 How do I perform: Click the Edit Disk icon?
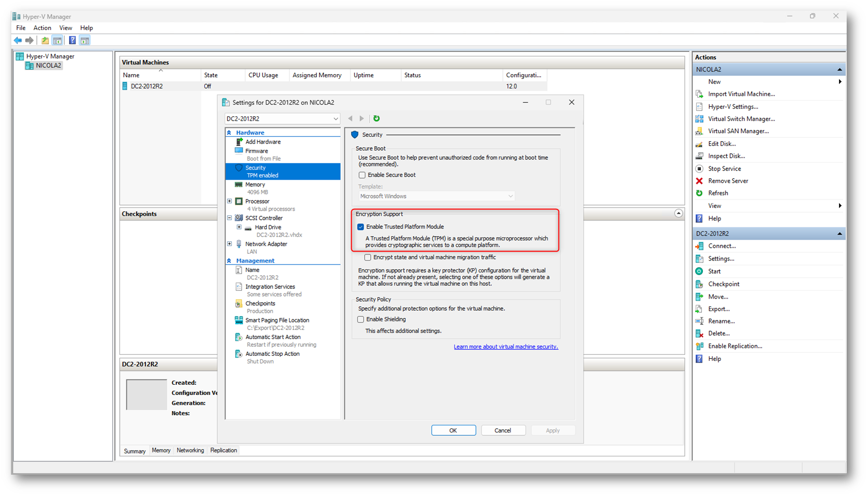699,144
